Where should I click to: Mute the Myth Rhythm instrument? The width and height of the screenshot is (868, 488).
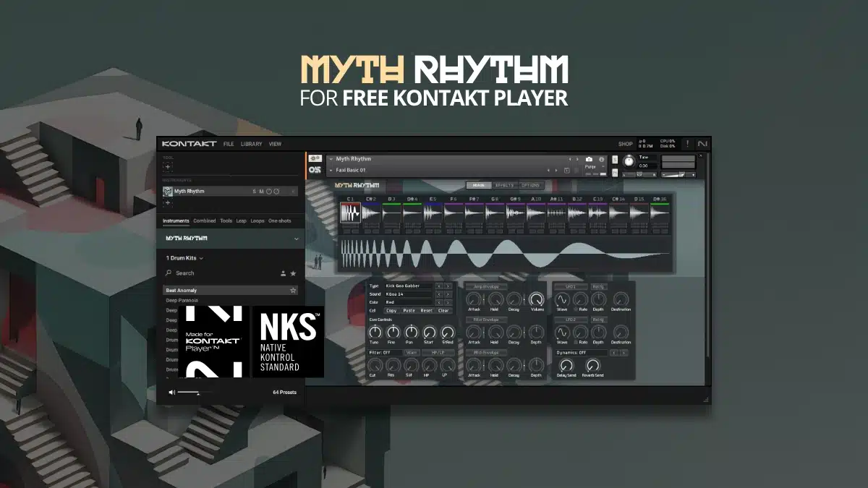tap(260, 192)
